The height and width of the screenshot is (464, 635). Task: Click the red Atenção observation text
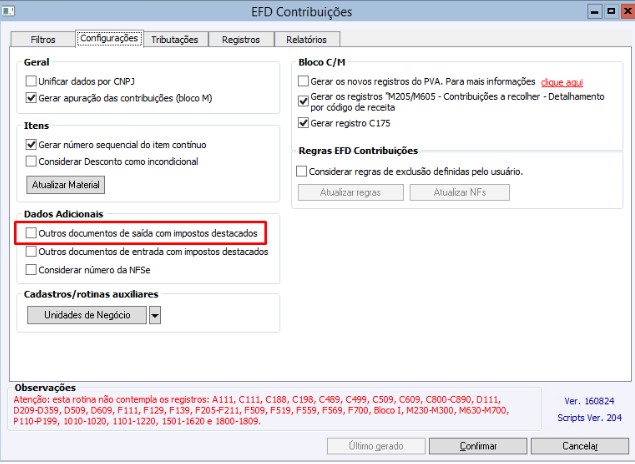click(x=261, y=410)
